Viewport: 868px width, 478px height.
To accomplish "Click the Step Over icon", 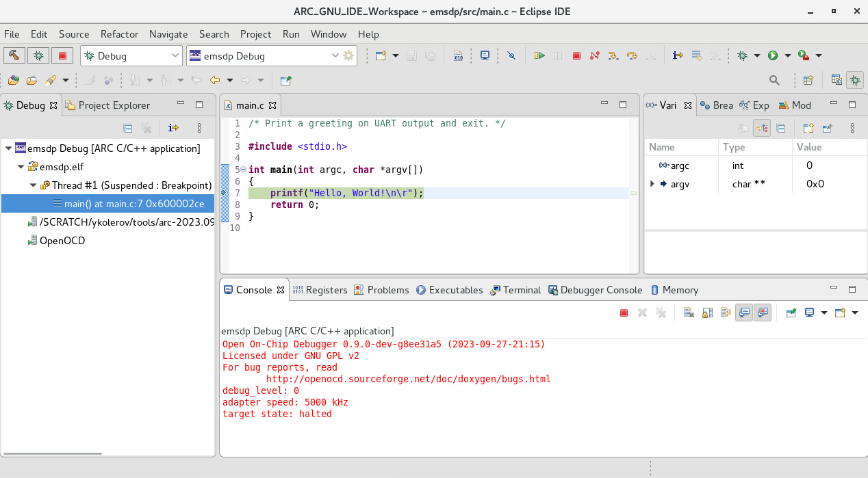I will tap(633, 55).
